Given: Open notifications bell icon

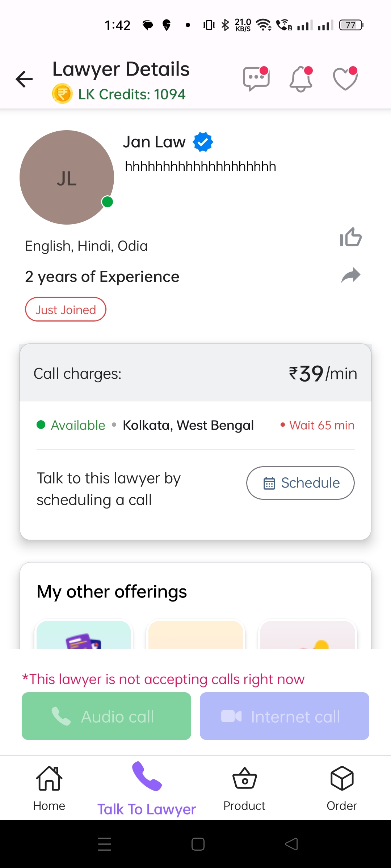Looking at the screenshot, I should tap(300, 79).
